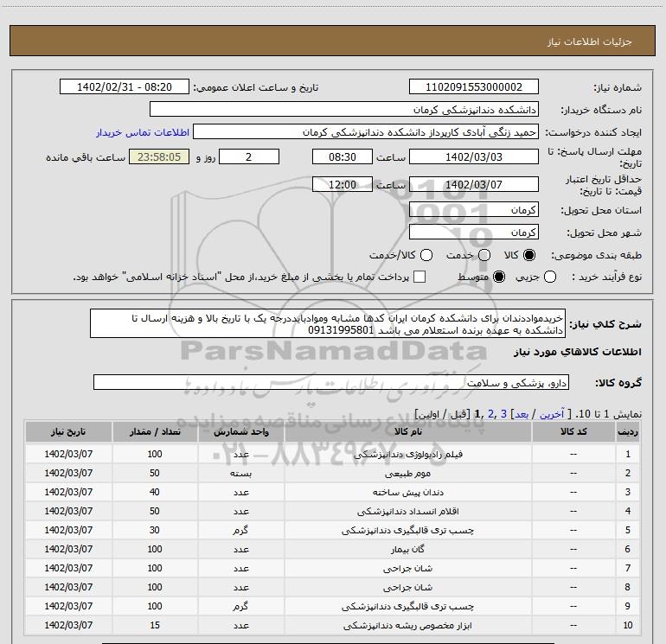Click the remaining time 23:58:05 field
Viewport: 666px width, 644px height.
coord(159,156)
